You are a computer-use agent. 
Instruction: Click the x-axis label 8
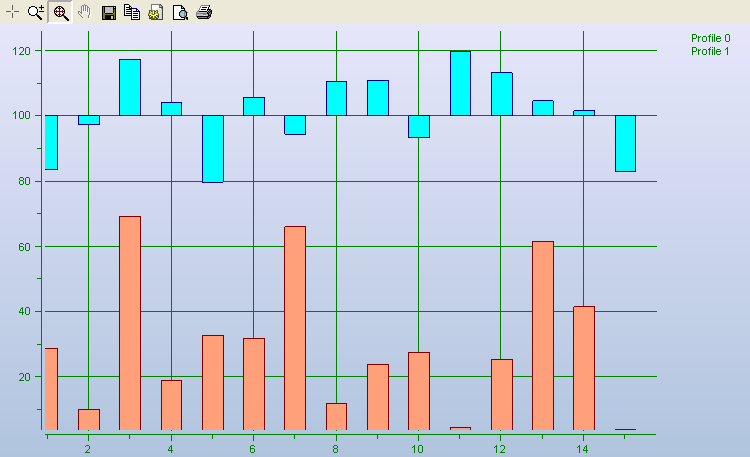[336, 450]
